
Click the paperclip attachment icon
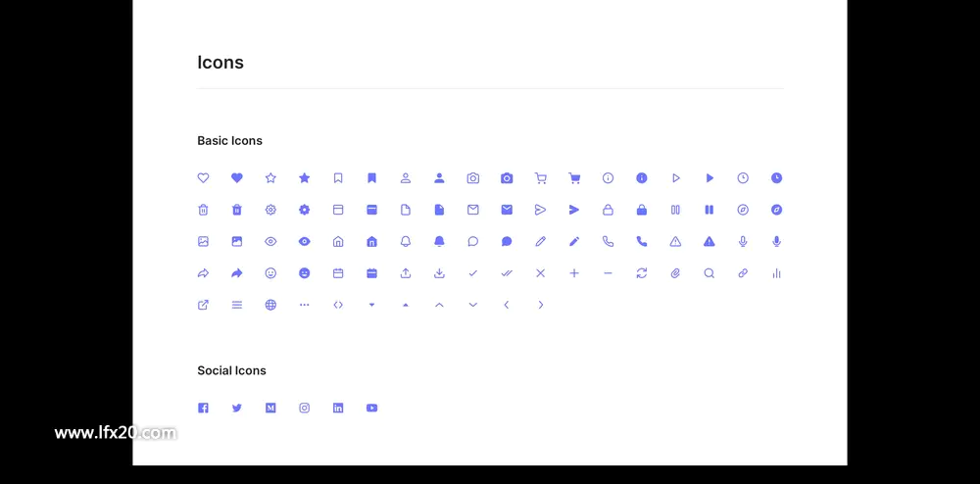[x=675, y=273]
